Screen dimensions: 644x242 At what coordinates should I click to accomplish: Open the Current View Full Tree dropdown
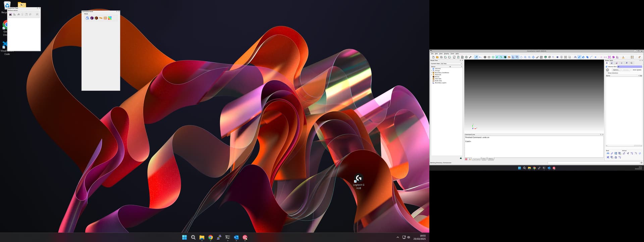451,64
